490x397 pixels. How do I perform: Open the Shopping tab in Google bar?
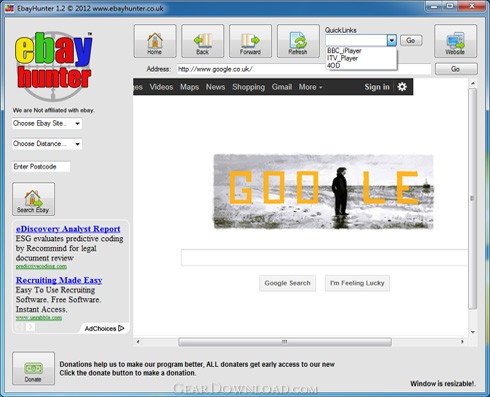pos(248,87)
